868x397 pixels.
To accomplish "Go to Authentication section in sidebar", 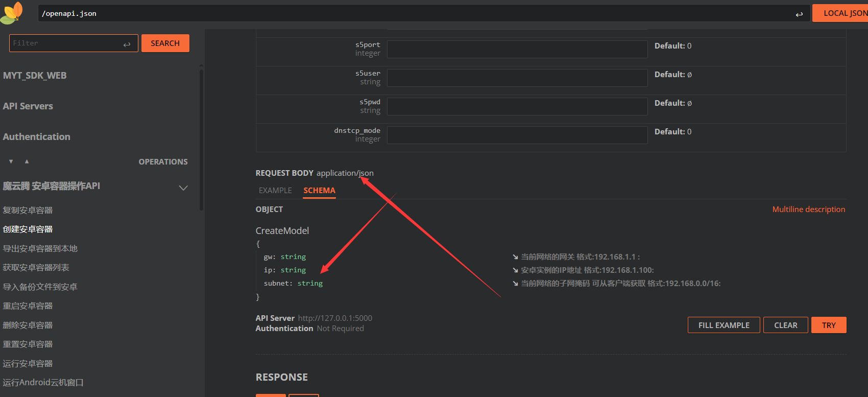I will click(x=37, y=137).
